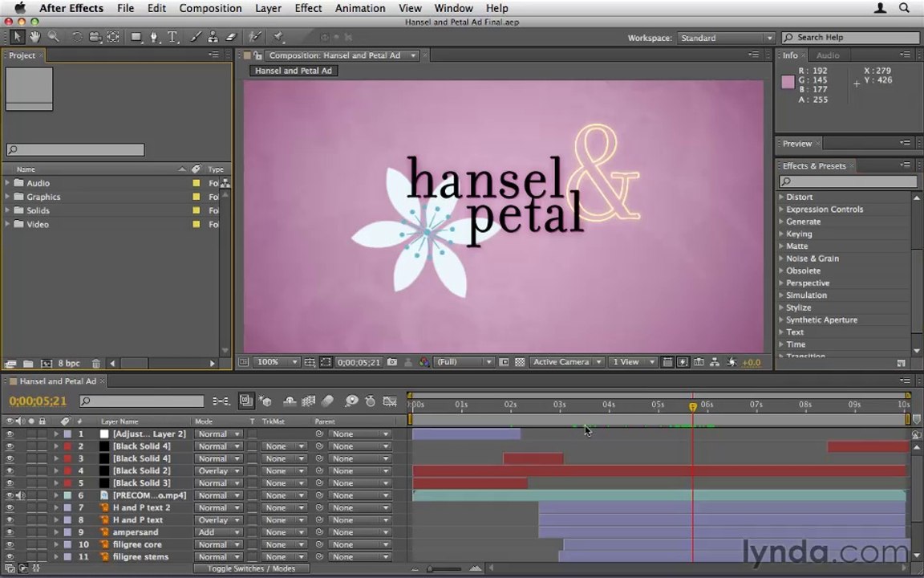The height and width of the screenshot is (578, 924).
Task: Select the Brush tool
Action: coord(195,37)
